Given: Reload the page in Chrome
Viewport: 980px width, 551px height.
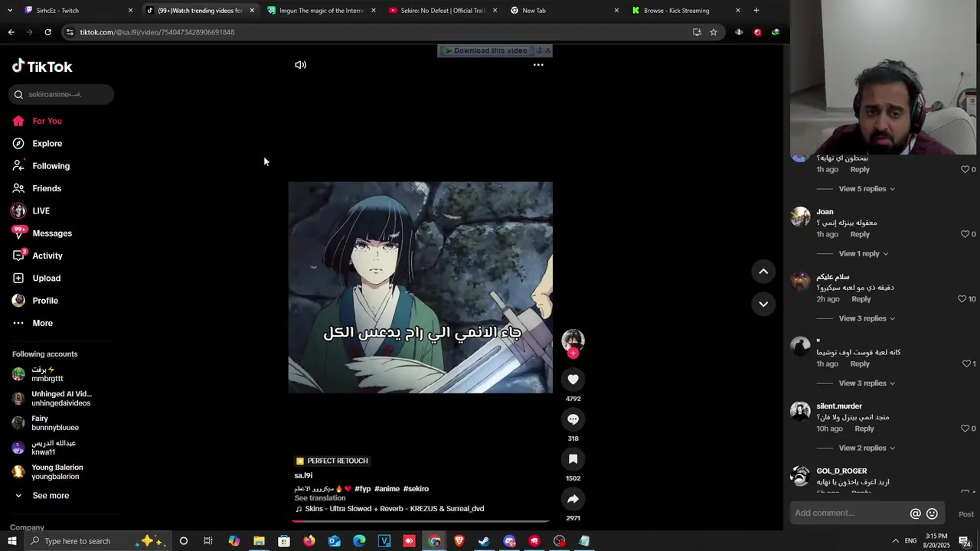Looking at the screenshot, I should click(47, 32).
